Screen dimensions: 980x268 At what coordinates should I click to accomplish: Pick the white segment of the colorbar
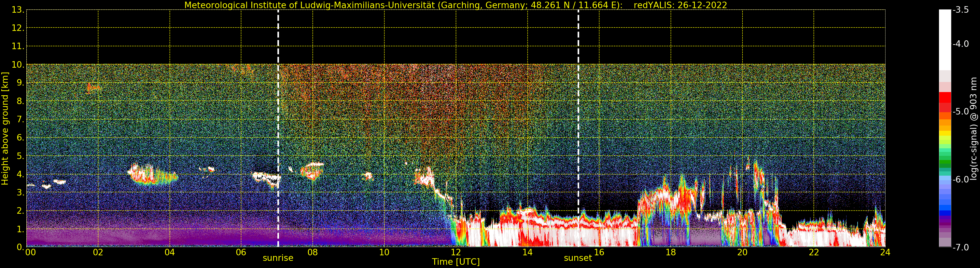[945, 40]
